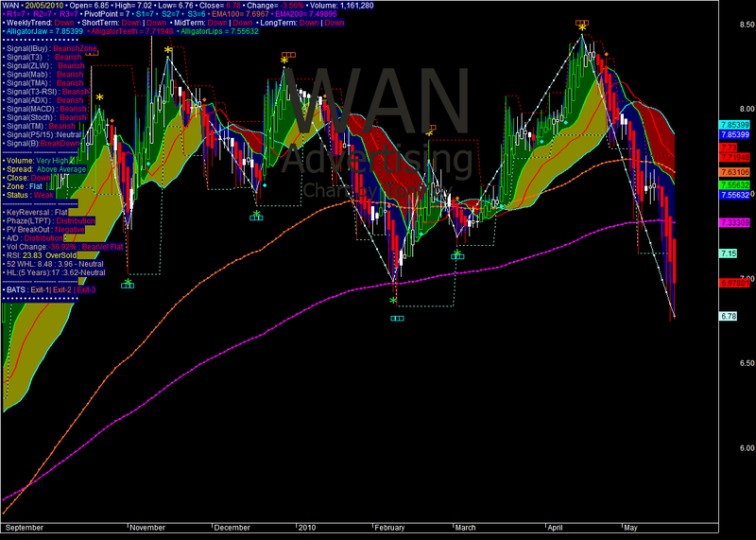The image size is (756, 540).
Task: Click the AlligatorLips = 7.55632 label
Action: click(x=219, y=31)
